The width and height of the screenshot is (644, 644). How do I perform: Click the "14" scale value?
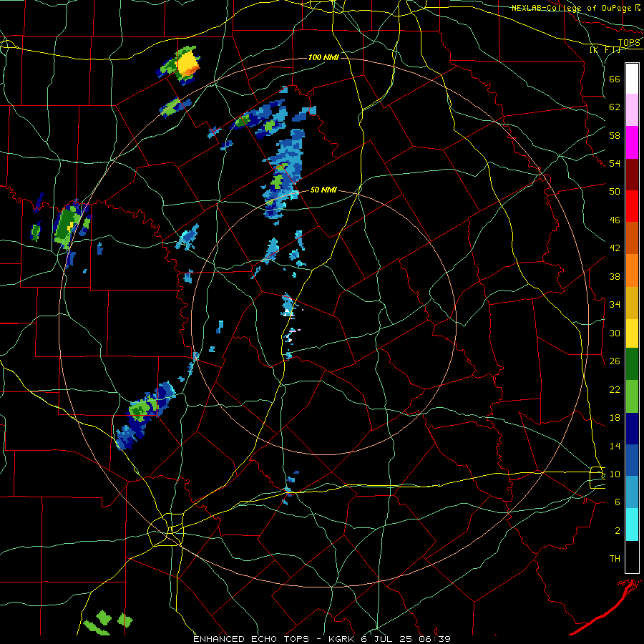pyautogui.click(x=615, y=446)
